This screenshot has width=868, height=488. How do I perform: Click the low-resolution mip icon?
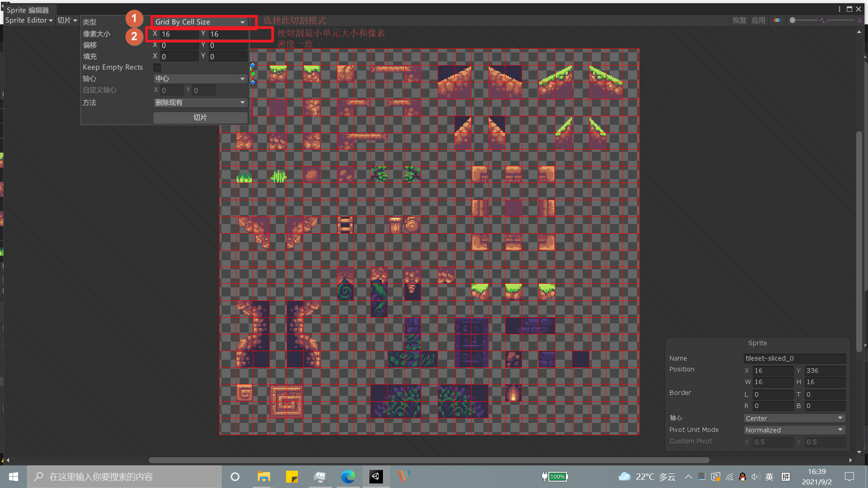coord(822,20)
